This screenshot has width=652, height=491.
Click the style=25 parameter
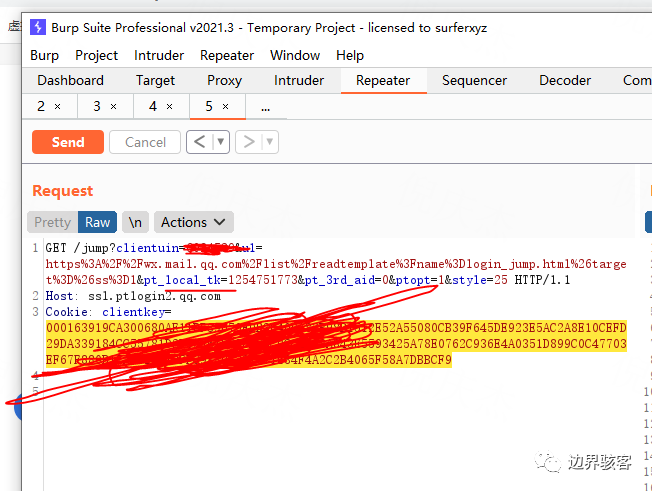[x=480, y=280]
